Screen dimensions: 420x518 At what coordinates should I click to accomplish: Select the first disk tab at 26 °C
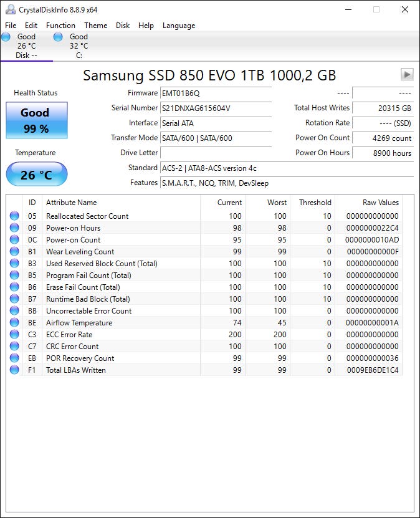[26, 46]
